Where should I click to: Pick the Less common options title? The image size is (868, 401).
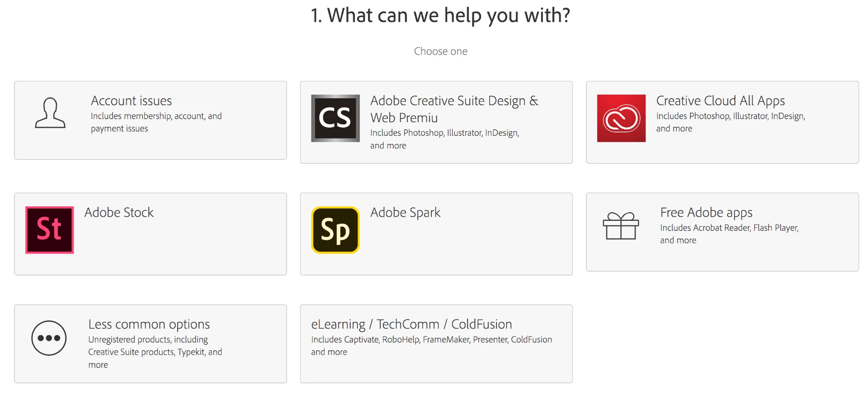point(149,324)
